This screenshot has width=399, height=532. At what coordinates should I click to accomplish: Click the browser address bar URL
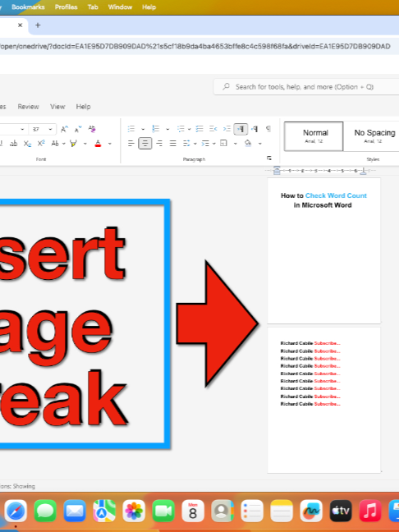pyautogui.click(x=195, y=46)
